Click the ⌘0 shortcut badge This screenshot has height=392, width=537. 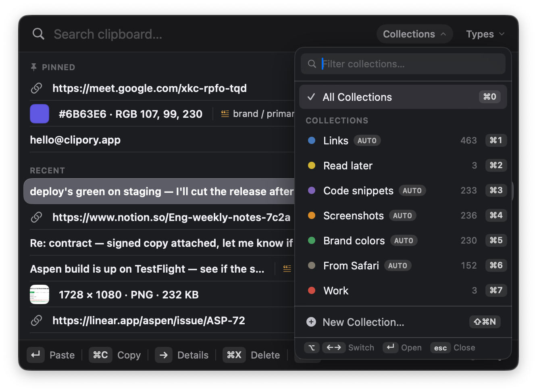pyautogui.click(x=490, y=97)
